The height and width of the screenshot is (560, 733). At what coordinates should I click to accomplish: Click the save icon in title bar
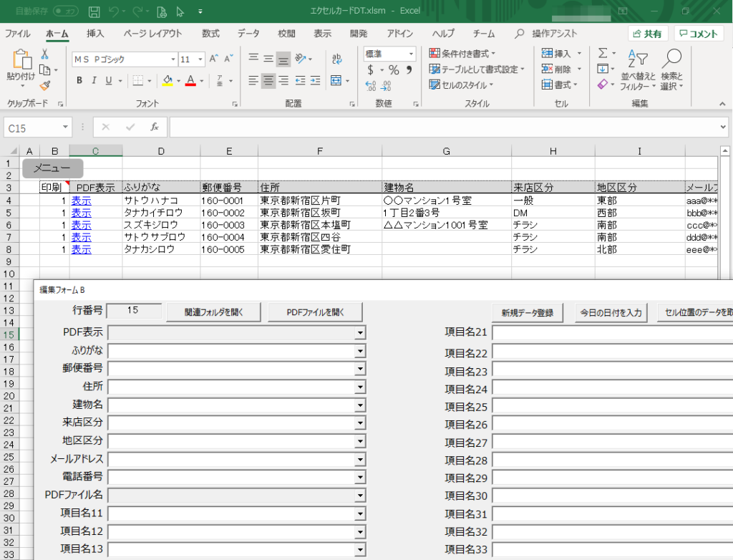pyautogui.click(x=94, y=11)
